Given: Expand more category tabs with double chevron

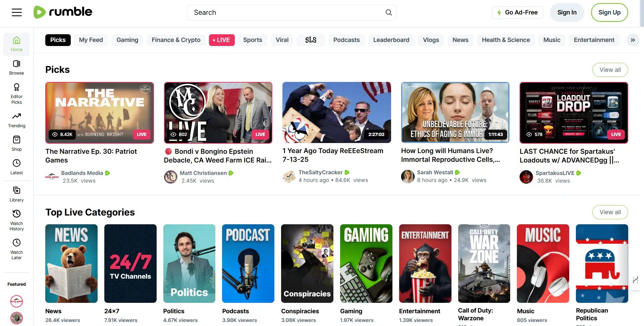Looking at the screenshot, I should [633, 40].
